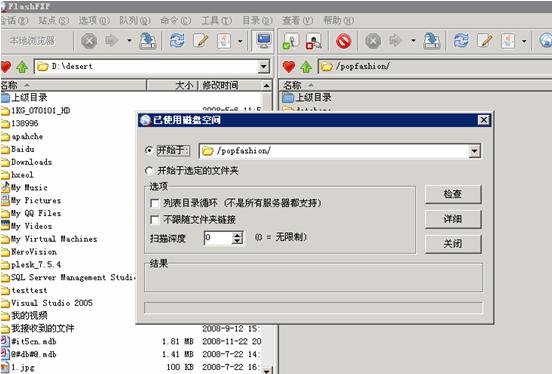Select 开始于选定的文件夹 radio option
Image resolution: width=552 pixels, height=374 pixels.
click(149, 171)
